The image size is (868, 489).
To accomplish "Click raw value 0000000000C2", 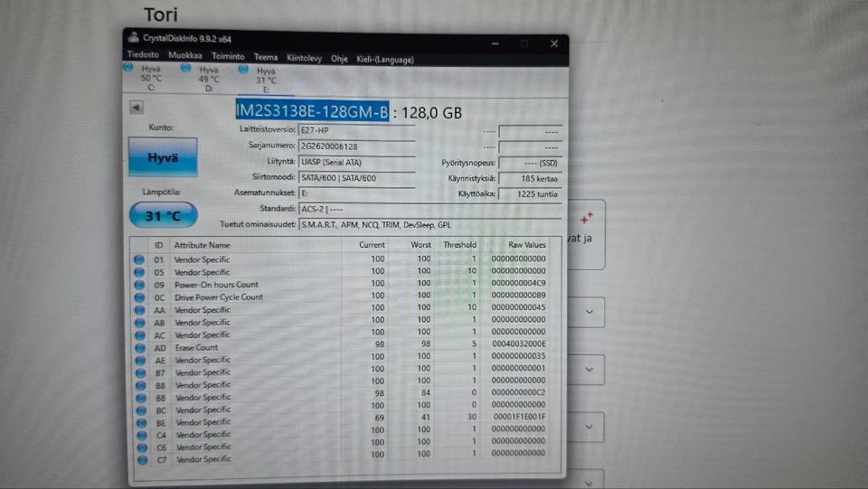I will (519, 392).
